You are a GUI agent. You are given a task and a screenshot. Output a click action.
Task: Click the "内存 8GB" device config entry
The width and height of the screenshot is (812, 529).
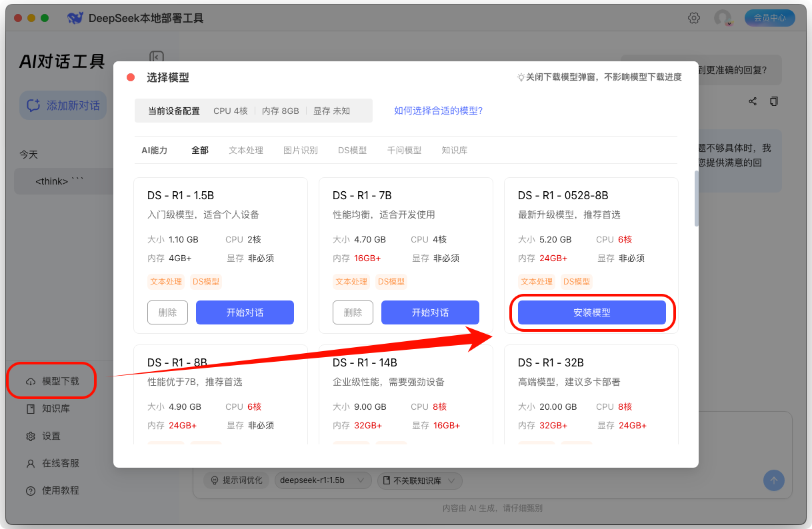281,111
